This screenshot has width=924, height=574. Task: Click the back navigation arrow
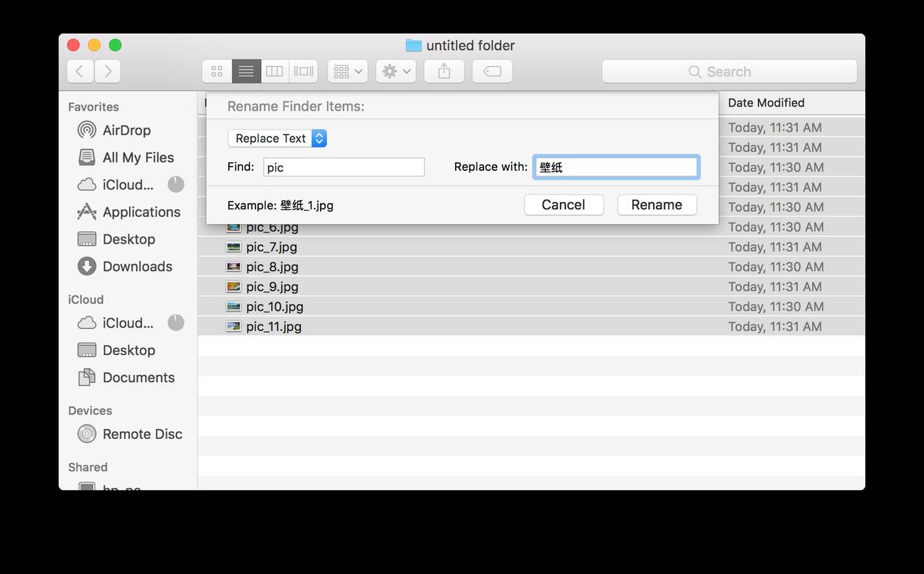(x=79, y=71)
